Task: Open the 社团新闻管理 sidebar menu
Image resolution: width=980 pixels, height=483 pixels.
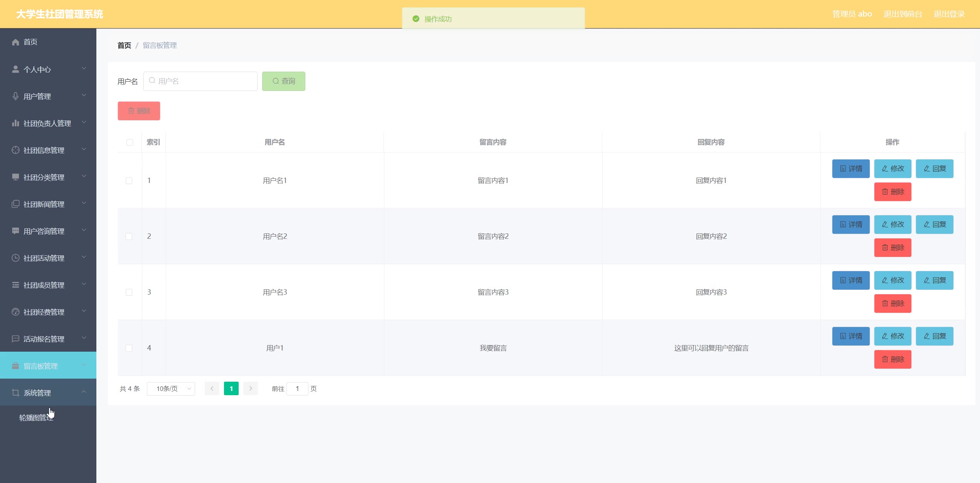Action: pos(44,204)
